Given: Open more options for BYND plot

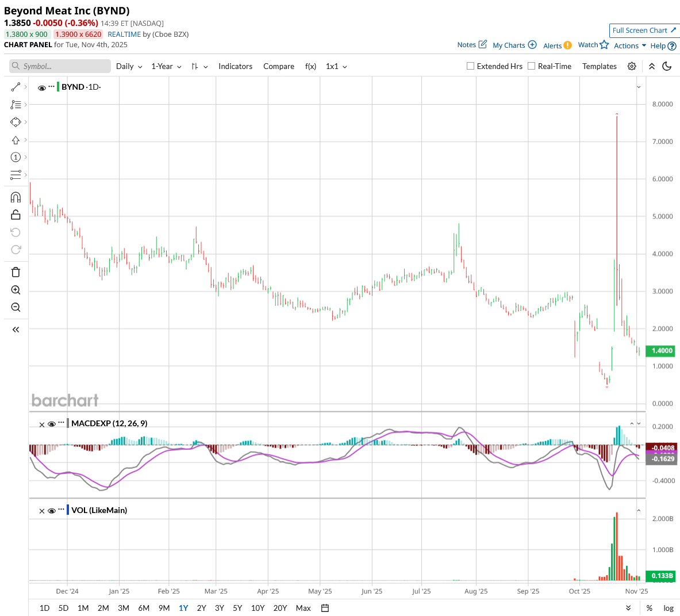Looking at the screenshot, I should [51, 86].
